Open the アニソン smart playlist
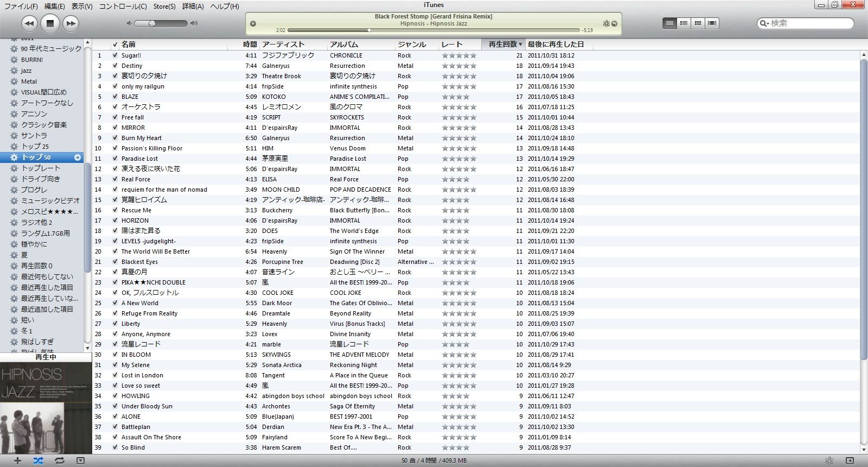The image size is (868, 467). coord(34,114)
